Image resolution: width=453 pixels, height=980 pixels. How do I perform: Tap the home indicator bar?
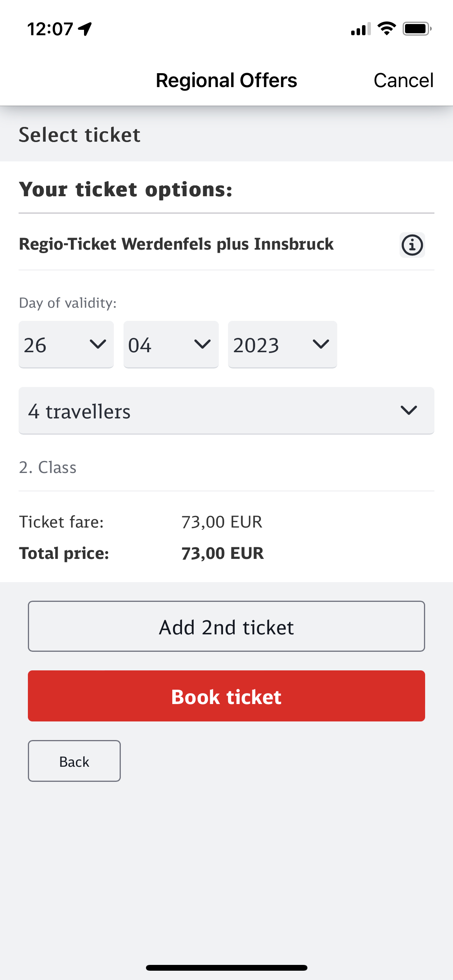226,968
